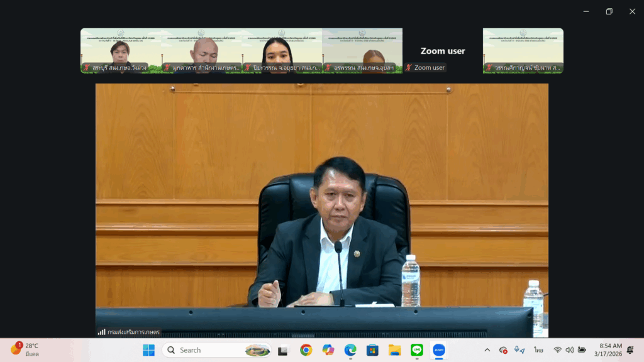Open the Zoom app in taskbar
The height and width of the screenshot is (362, 644).
pyautogui.click(x=438, y=350)
